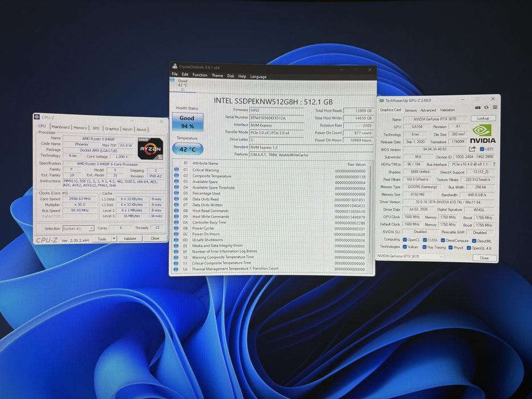Click the Close button in CPU-Z

(155, 238)
